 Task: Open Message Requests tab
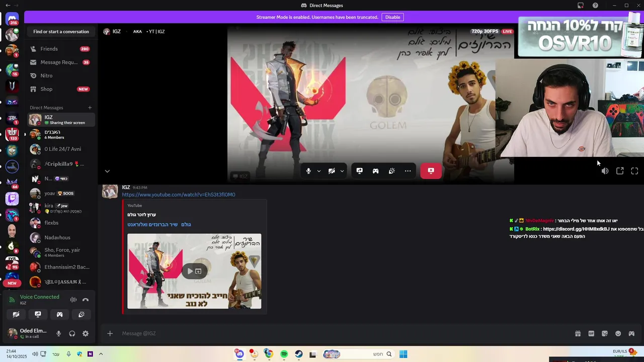click(61, 62)
